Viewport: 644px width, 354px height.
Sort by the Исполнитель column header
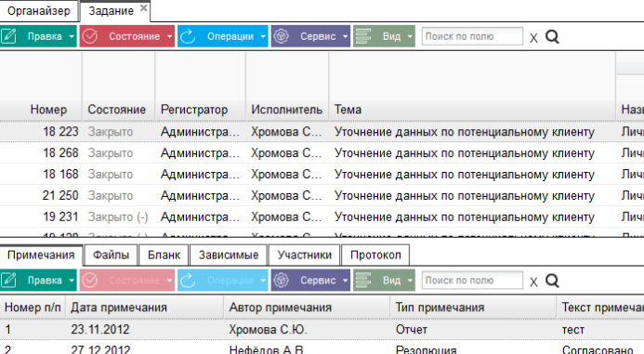point(286,110)
